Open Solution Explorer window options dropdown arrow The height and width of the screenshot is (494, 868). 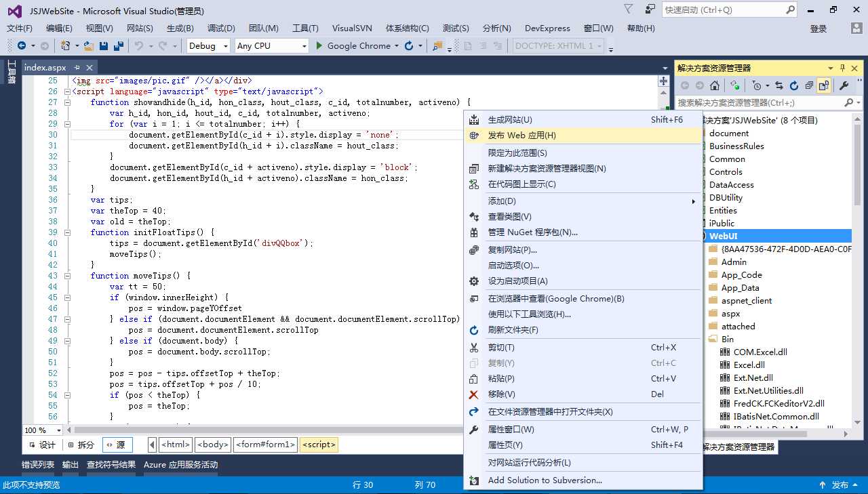click(831, 68)
